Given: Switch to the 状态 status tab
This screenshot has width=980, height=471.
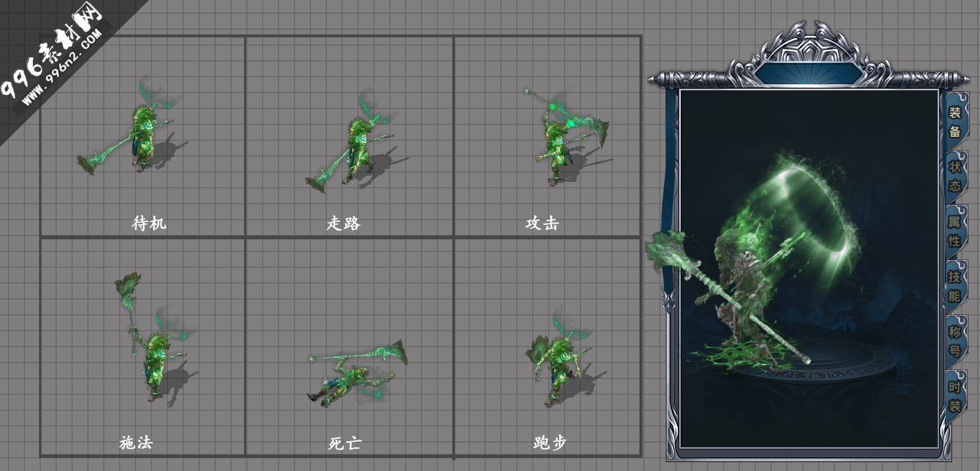Looking at the screenshot, I should click(x=956, y=176).
